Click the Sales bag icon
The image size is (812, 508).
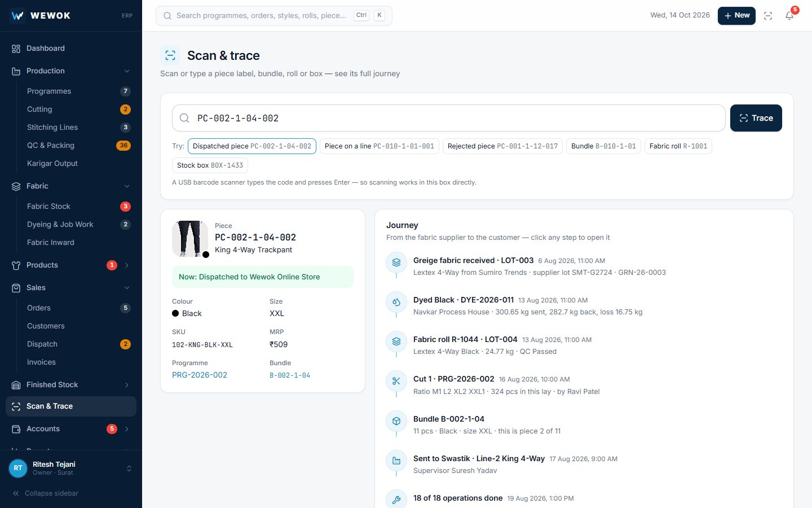coord(16,288)
